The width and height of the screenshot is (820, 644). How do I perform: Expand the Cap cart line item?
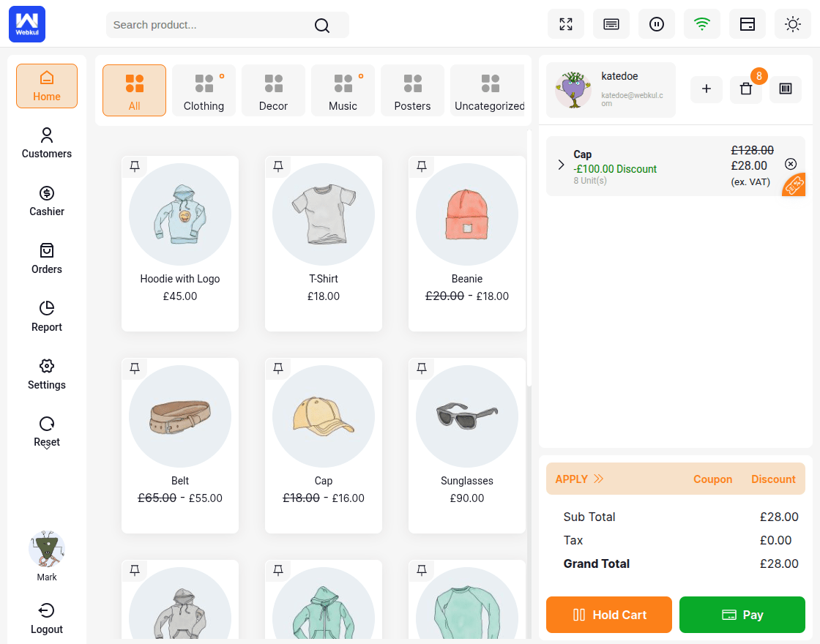(561, 165)
